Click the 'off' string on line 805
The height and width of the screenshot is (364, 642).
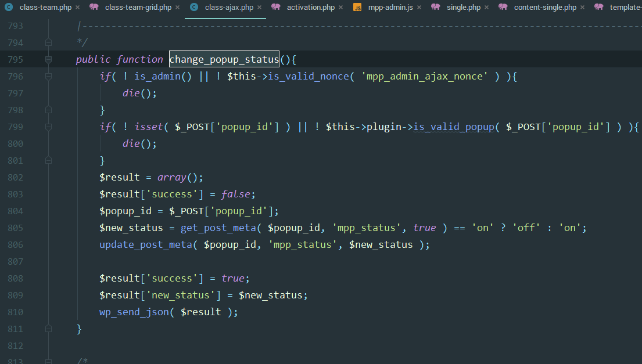click(x=526, y=228)
